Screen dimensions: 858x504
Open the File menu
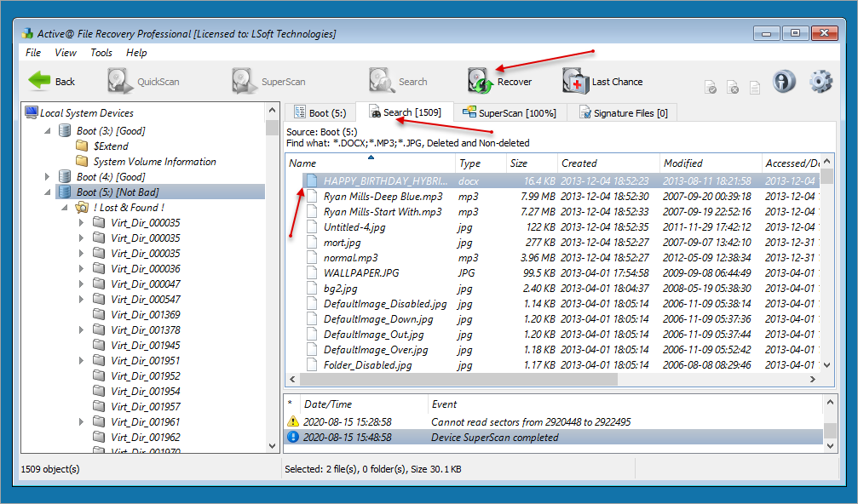(x=33, y=53)
